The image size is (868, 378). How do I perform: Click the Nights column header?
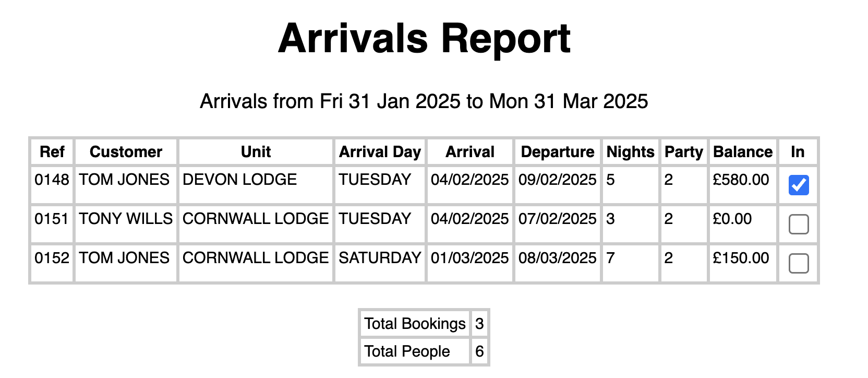coord(630,152)
